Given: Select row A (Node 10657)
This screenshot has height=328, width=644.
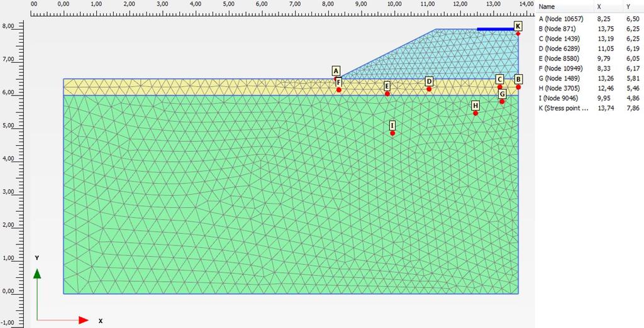Looking at the screenshot, I should [590, 18].
